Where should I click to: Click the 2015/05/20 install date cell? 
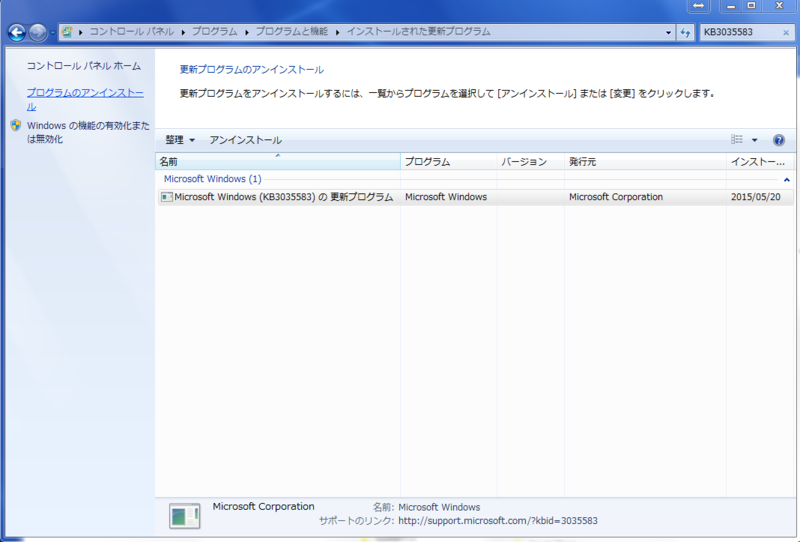[x=756, y=197]
